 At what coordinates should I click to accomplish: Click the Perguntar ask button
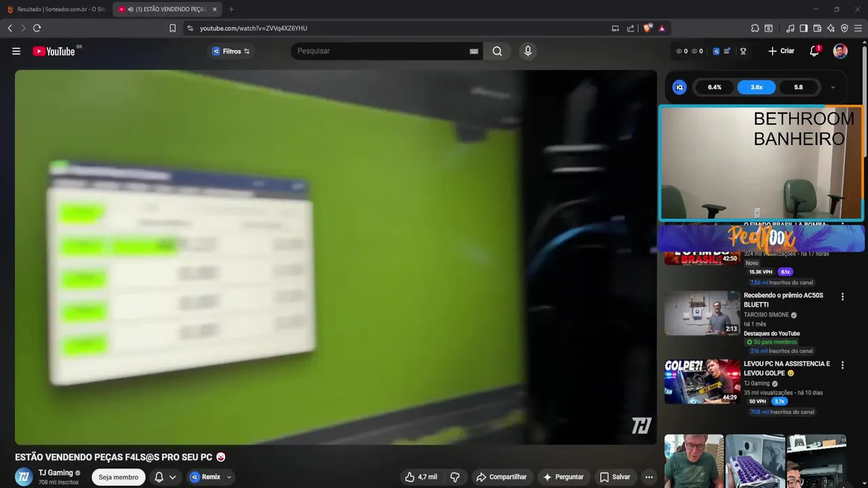coord(564,477)
